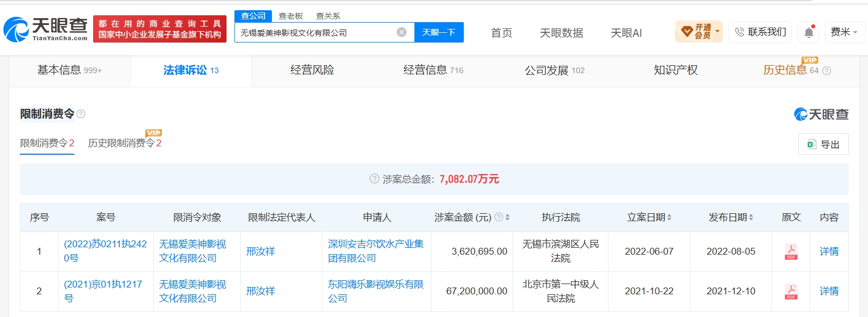Open 详情 for row with 67,200,000.00
Image resolution: width=868 pixels, height=317 pixels.
pyautogui.click(x=829, y=291)
